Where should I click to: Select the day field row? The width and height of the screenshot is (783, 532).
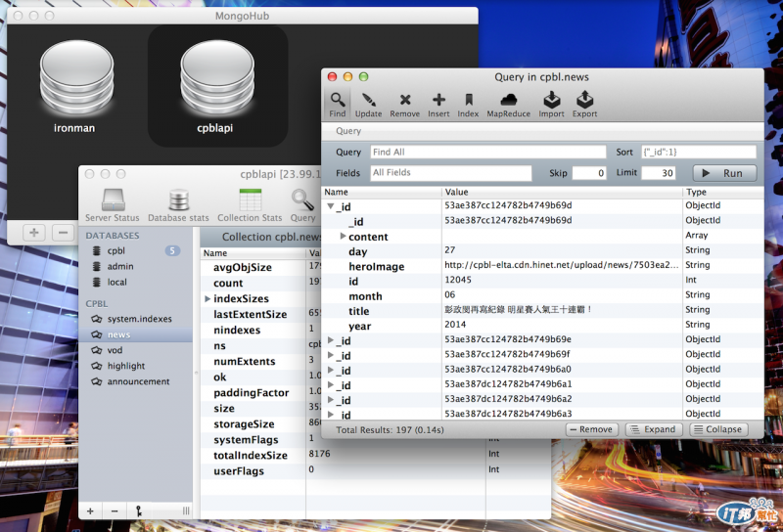coord(543,250)
